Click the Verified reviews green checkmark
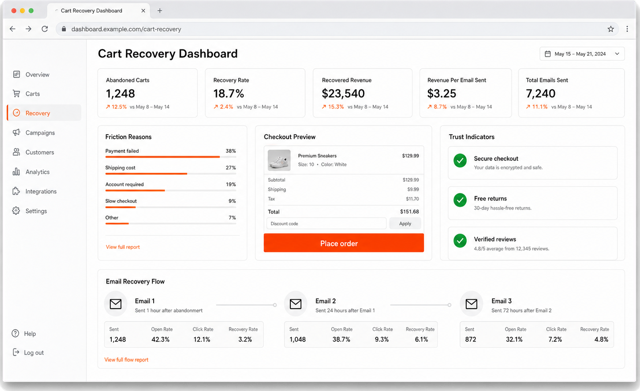The width and height of the screenshot is (640, 391). click(460, 241)
